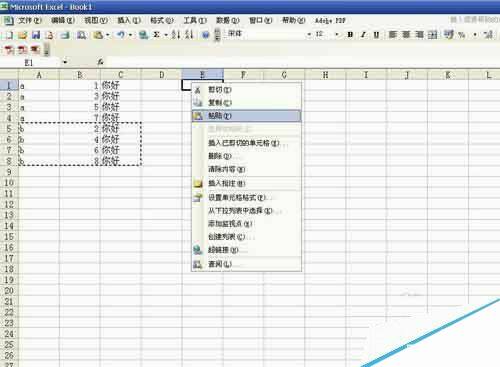
Task: Click the insert function fx icon
Action: pyautogui.click(x=100, y=62)
